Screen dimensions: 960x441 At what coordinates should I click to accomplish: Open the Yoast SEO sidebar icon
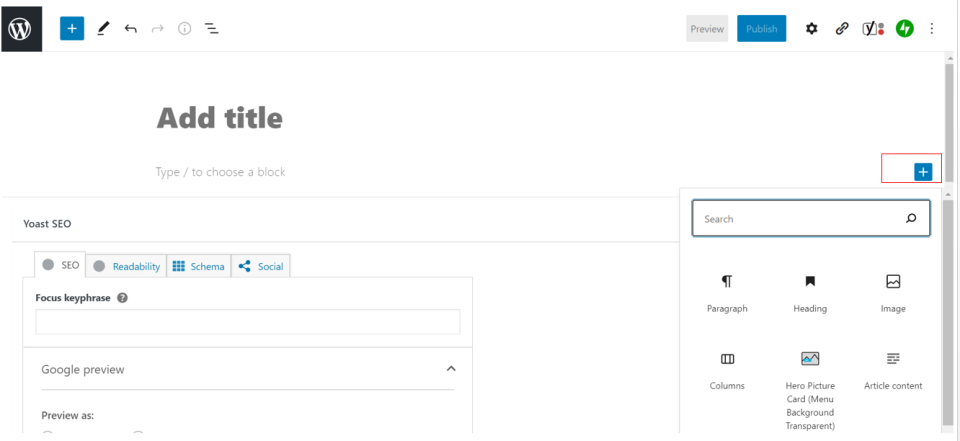(873, 29)
